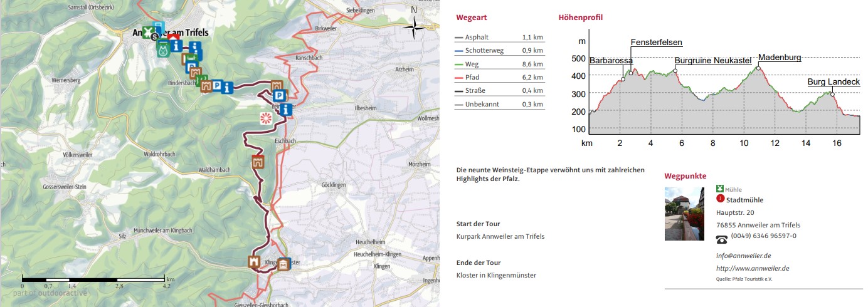Click the Fensterfelsen label in the Höhenprofil
The width and height of the screenshot is (868, 307).
(x=656, y=43)
